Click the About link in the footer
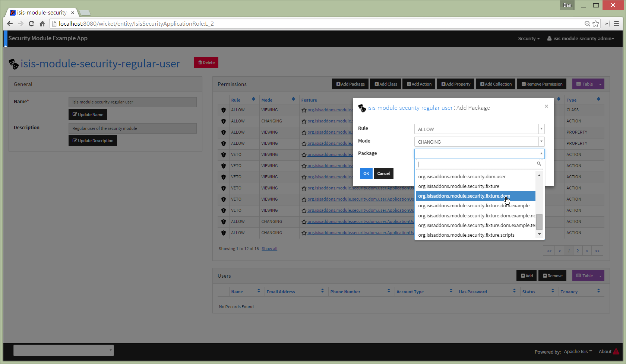The image size is (626, 364). point(605,351)
